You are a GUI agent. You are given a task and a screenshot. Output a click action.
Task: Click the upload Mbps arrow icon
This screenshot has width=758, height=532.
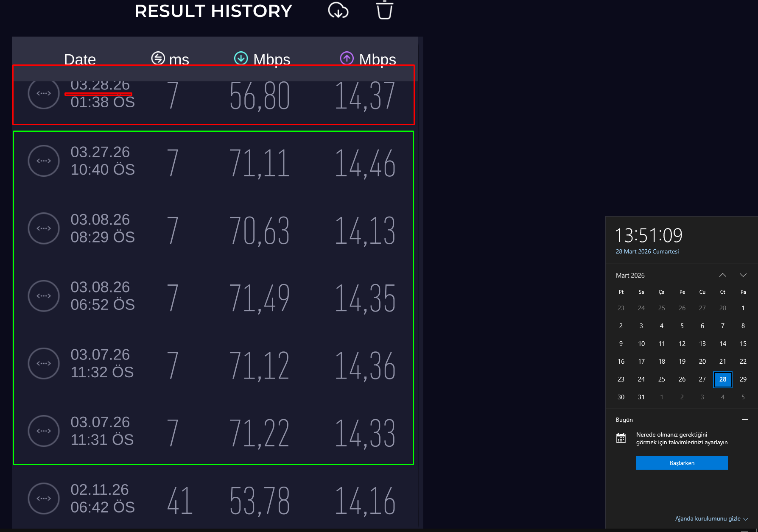tap(347, 58)
